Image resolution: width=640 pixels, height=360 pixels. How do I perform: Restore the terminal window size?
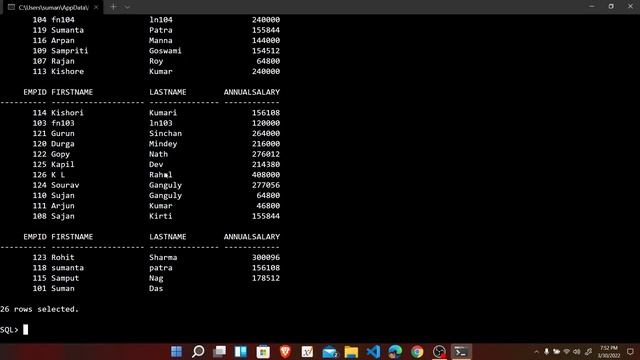coord(611,7)
